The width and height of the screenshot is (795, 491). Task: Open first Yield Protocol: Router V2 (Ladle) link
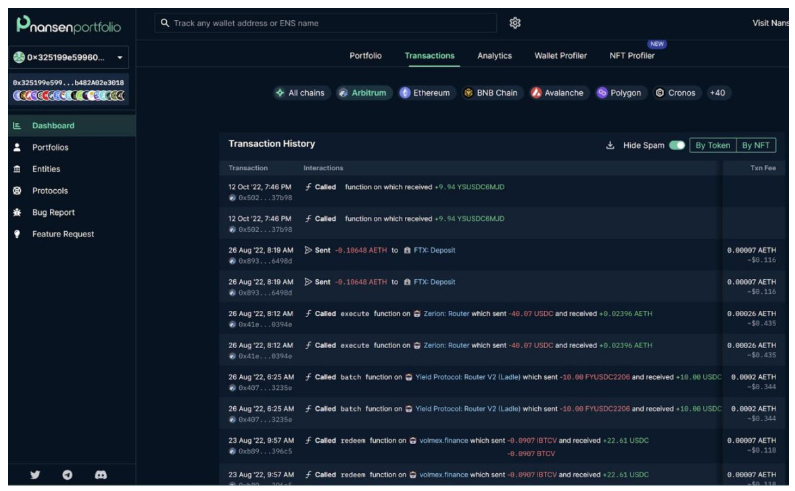tap(467, 377)
